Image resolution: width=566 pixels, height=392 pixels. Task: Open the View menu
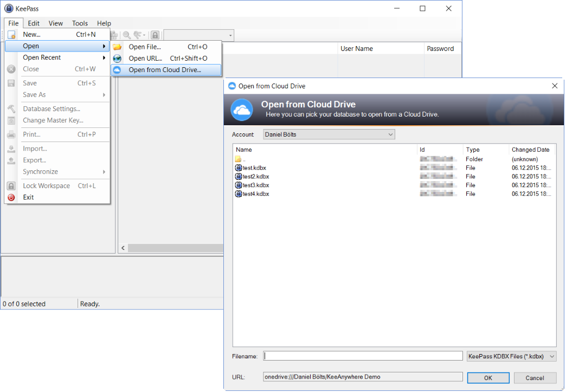[56, 23]
